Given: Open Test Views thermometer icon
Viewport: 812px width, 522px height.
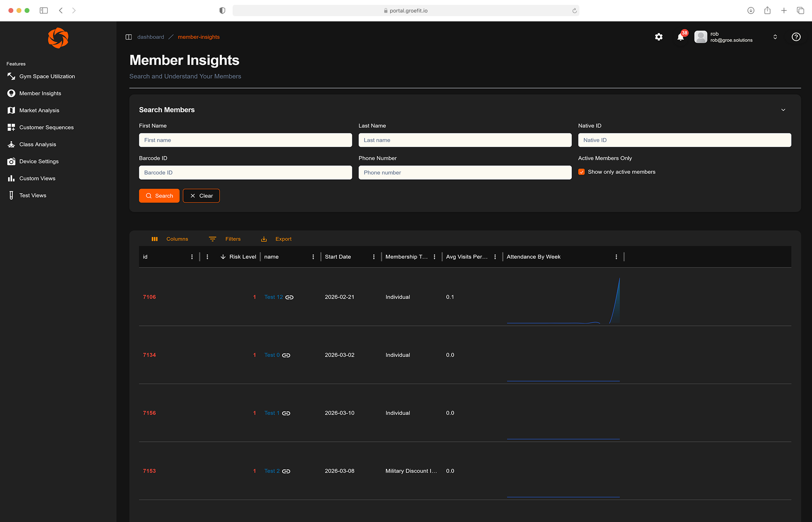Looking at the screenshot, I should coord(11,195).
